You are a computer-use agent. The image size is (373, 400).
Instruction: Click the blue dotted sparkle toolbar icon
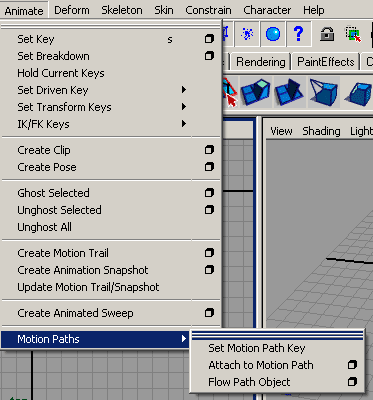(x=247, y=34)
